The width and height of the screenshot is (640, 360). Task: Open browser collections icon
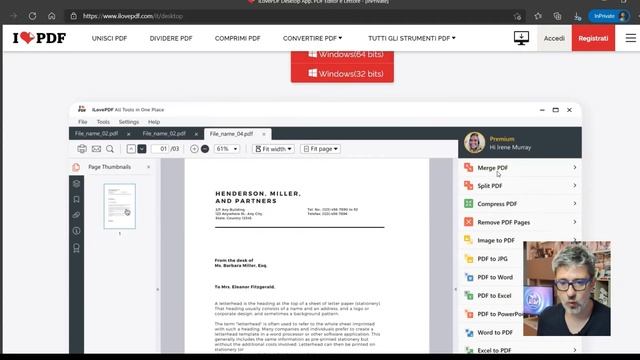[558, 16]
